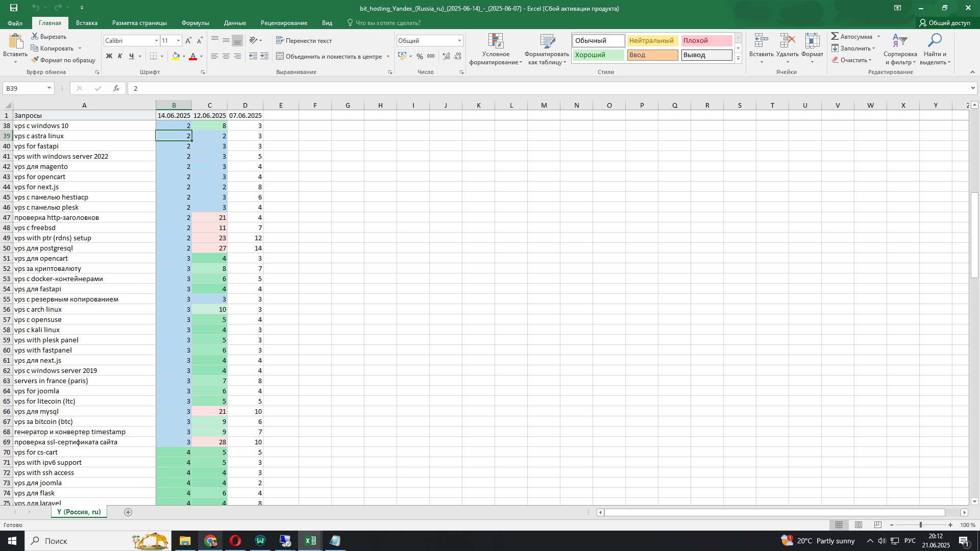Open the Файл tab

pos(15,23)
